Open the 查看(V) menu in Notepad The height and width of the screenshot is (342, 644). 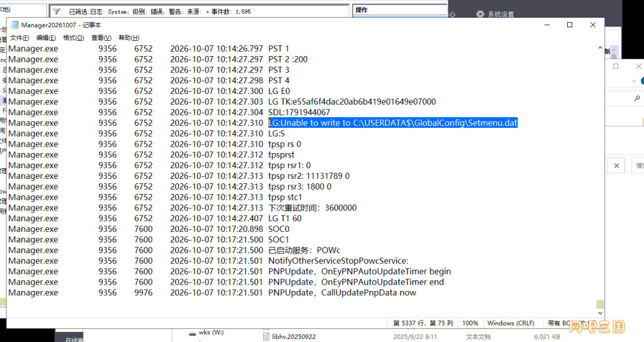[101, 38]
